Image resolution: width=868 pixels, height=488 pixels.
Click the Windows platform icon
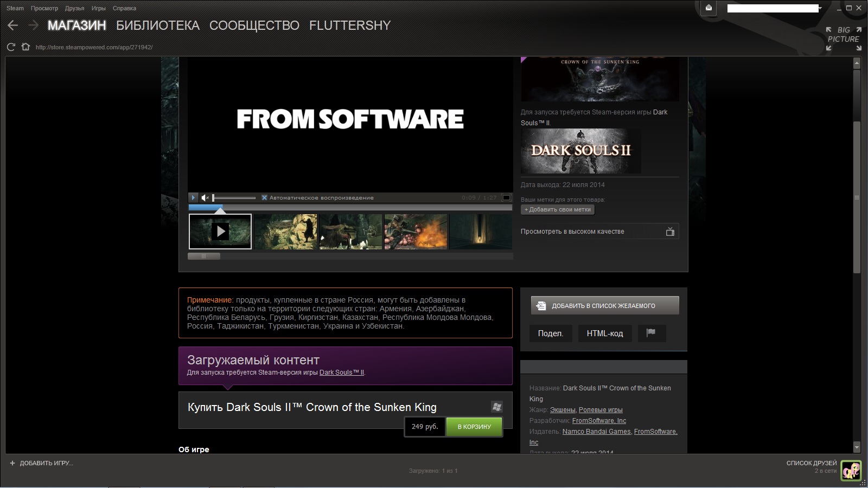(x=496, y=407)
